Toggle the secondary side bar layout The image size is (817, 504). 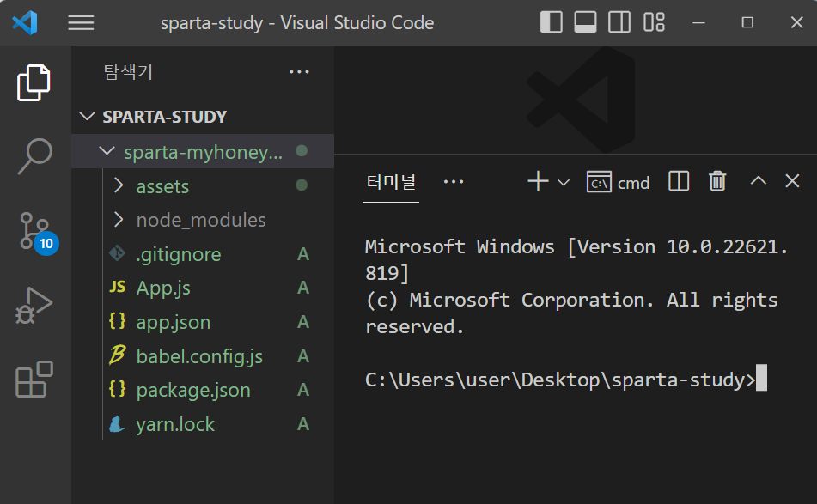click(x=619, y=22)
